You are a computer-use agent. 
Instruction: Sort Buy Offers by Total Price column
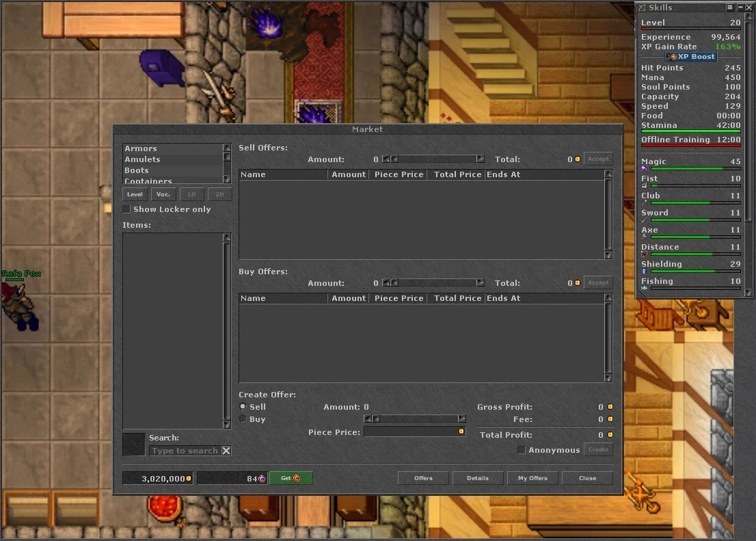[x=456, y=298]
